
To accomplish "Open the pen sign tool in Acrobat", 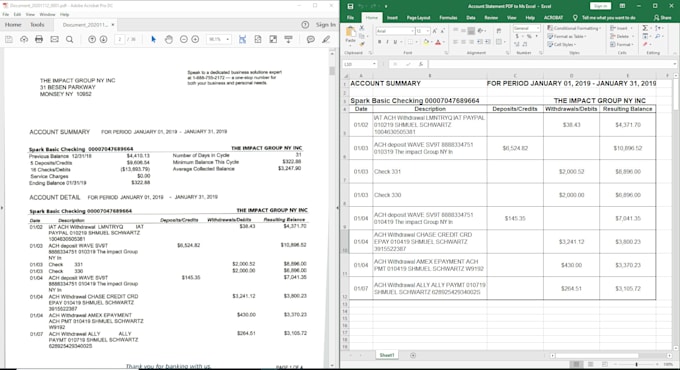I will click(x=326, y=39).
